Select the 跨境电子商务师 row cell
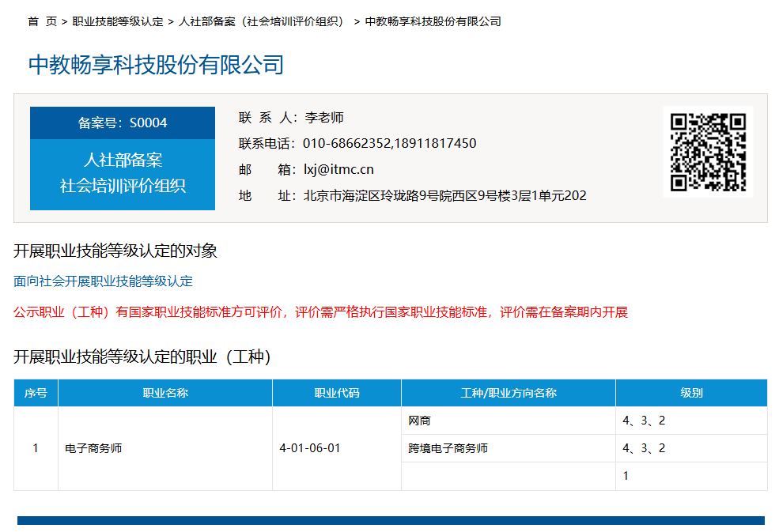Image resolution: width=779 pixels, height=532 pixels. [x=448, y=448]
